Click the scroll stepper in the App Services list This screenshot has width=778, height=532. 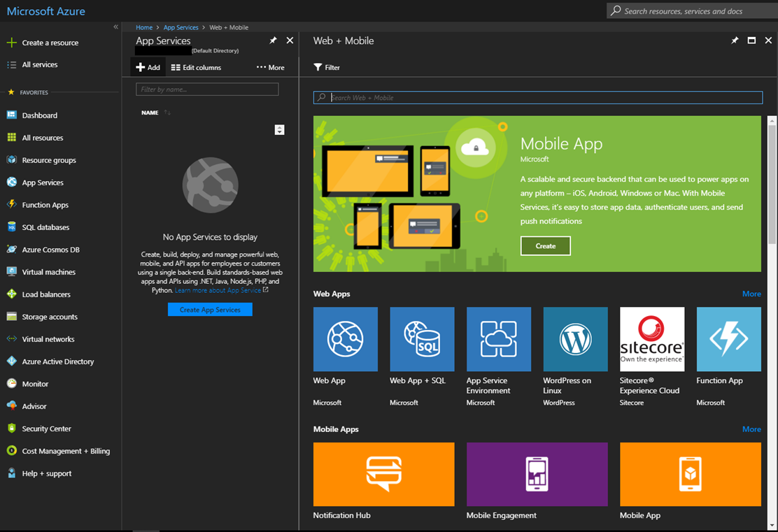pyautogui.click(x=279, y=130)
